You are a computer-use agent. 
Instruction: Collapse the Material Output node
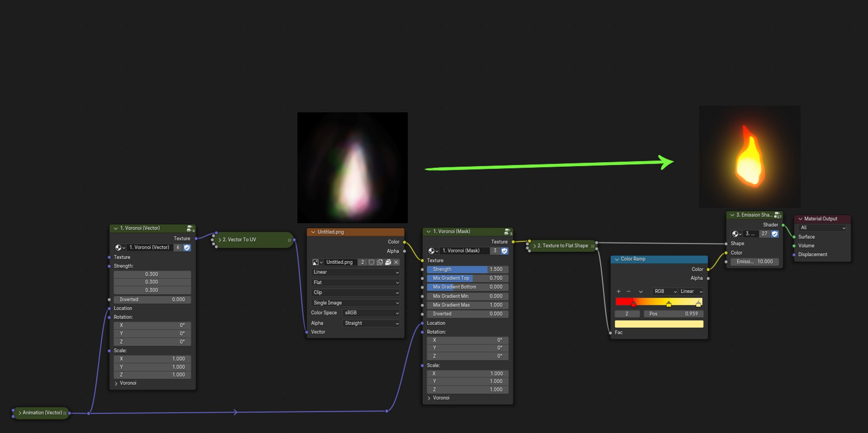[800, 219]
